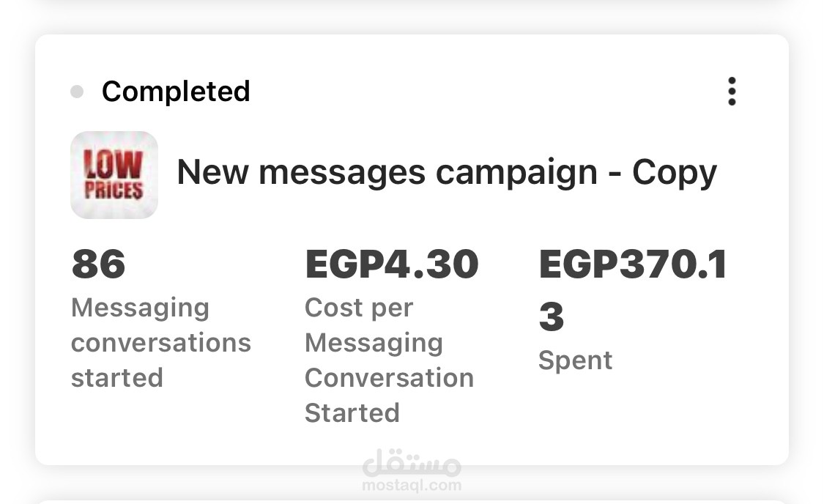Click the EGP370.13 spent amount
824x504 pixels.
coord(633,290)
